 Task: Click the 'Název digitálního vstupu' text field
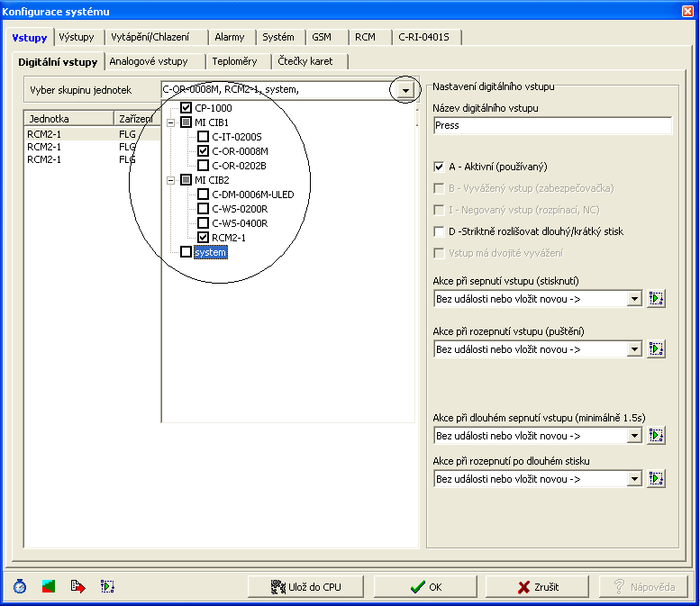click(552, 125)
